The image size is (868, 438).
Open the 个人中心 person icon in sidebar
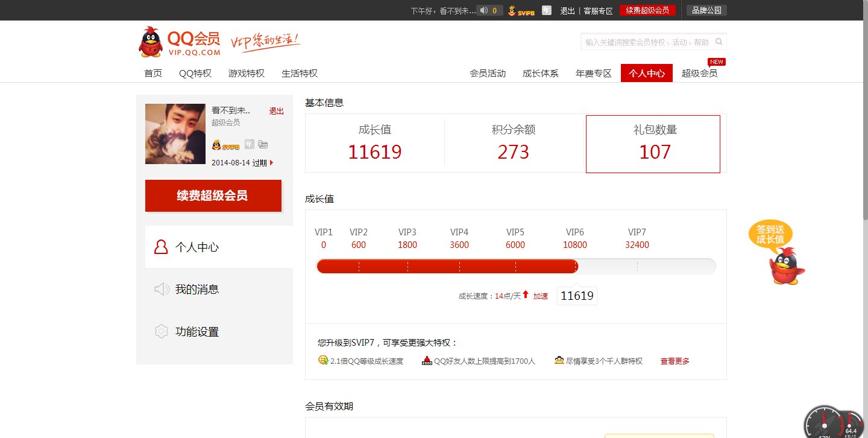[161, 246]
